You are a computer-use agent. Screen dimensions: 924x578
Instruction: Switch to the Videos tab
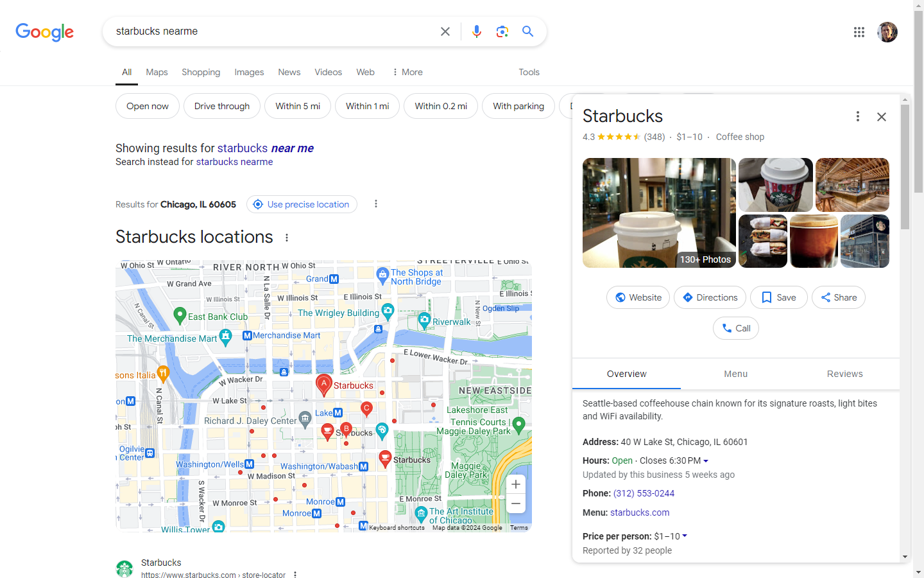tap(328, 72)
